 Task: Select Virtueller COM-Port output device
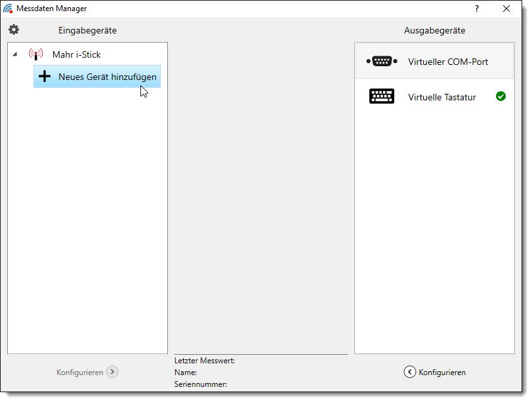pos(447,62)
